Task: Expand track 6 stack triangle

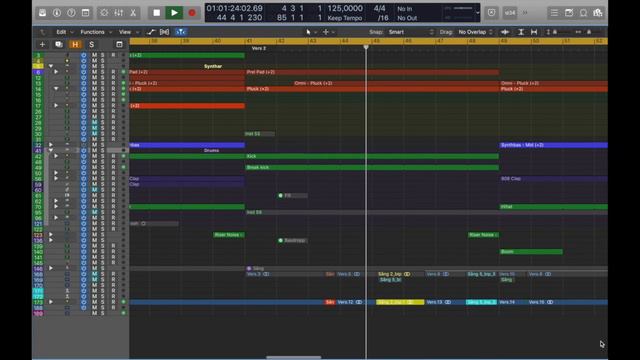Action: pos(56,72)
